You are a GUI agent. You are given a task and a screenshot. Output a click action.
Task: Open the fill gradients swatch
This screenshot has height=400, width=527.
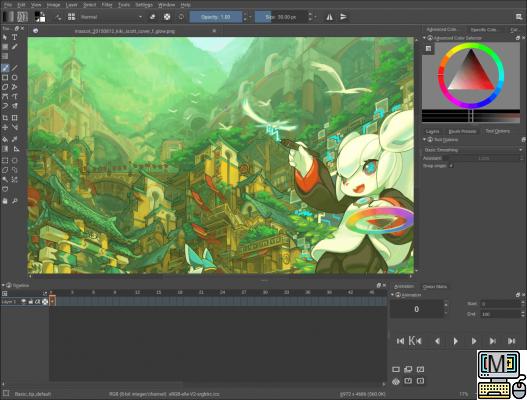point(8,17)
